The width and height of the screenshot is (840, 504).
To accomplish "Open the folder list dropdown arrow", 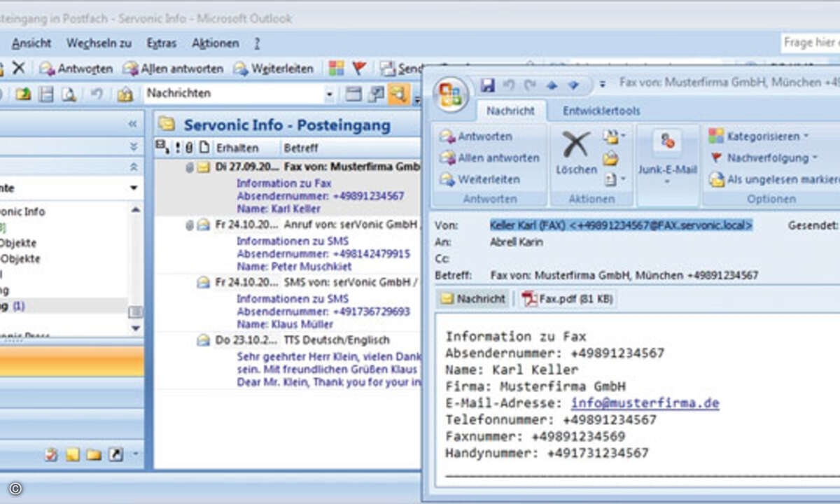I will 134,188.
